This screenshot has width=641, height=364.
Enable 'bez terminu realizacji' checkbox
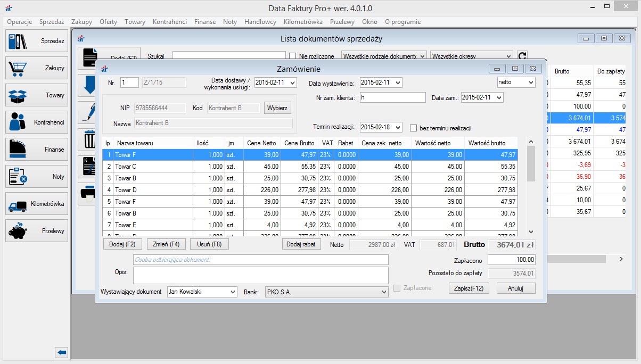[413, 128]
